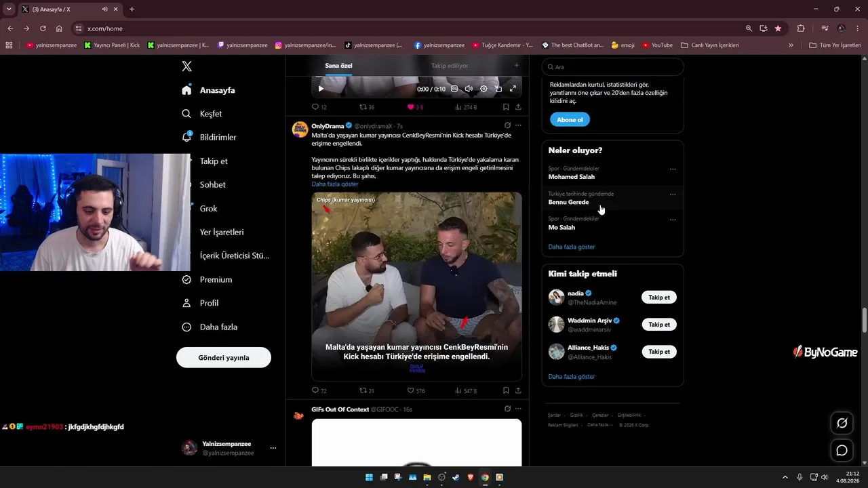Expand the OnlyDrama post via Daha fazla göster
This screenshot has width=868, height=488.
click(335, 184)
